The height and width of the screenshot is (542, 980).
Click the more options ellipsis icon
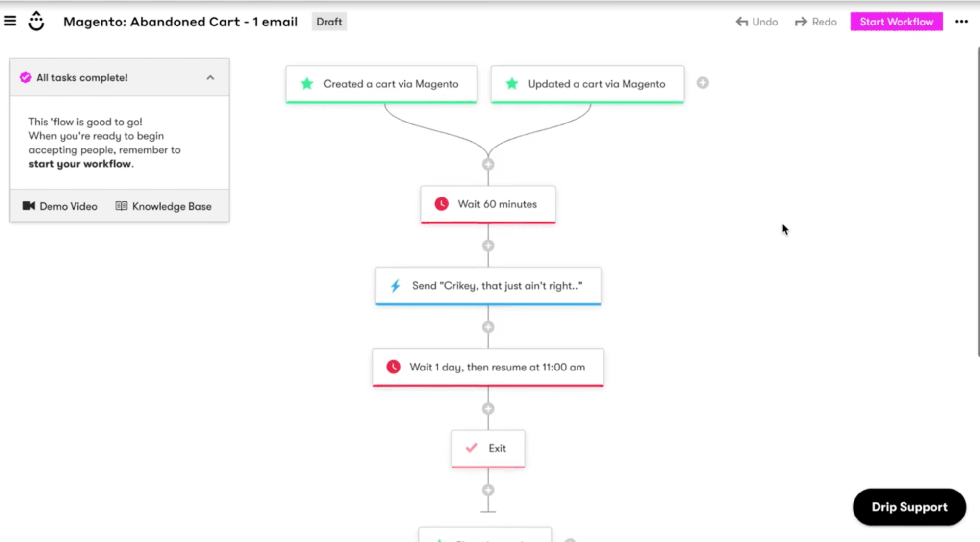coord(961,22)
